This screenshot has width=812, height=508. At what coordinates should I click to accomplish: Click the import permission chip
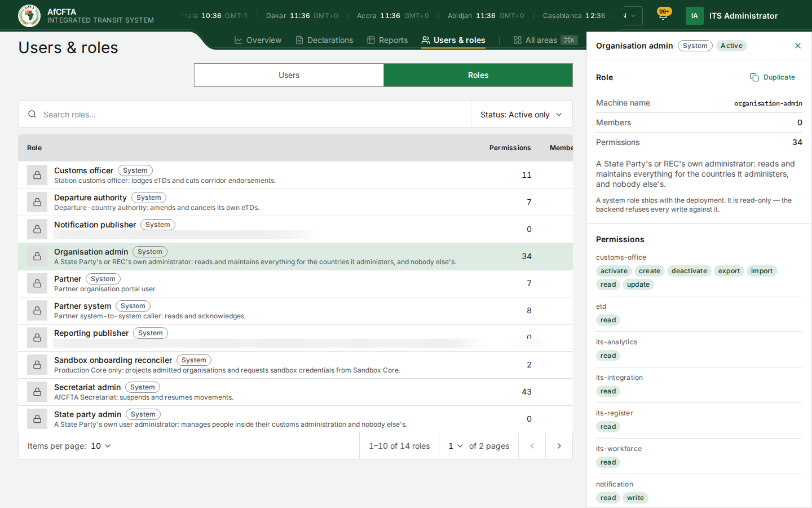(761, 271)
